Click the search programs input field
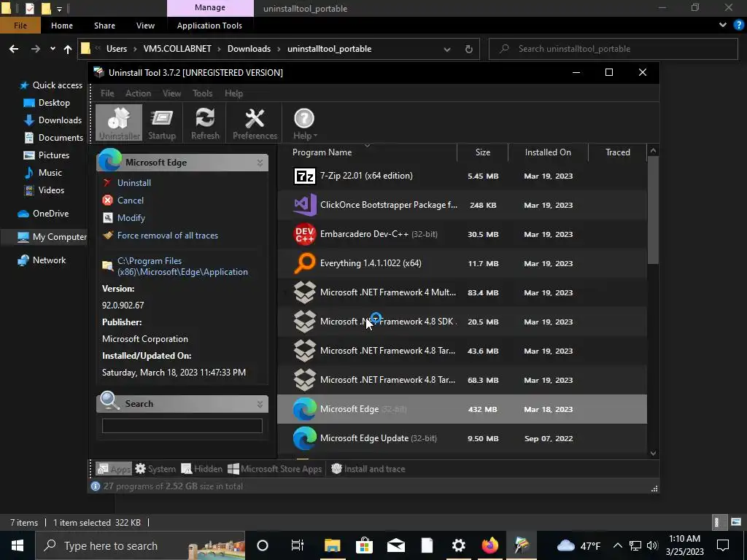This screenshot has height=560, width=747. [x=182, y=426]
